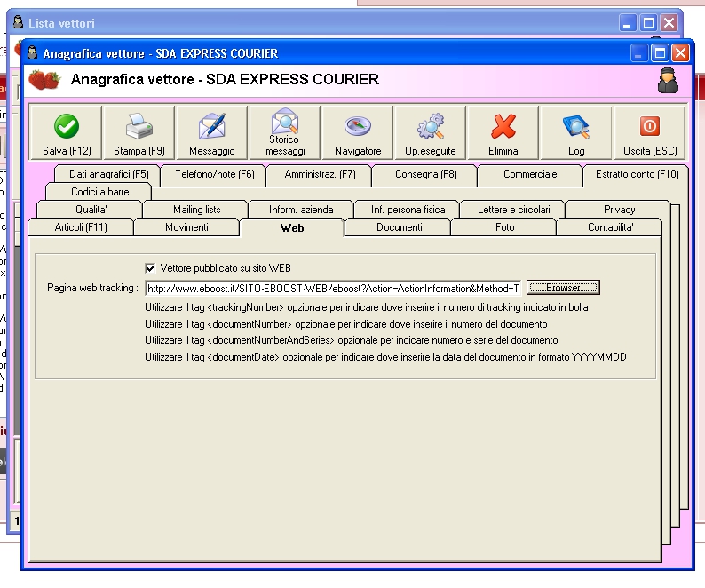Open Inf. persona fisica tab
705x588 pixels.
pyautogui.click(x=408, y=210)
